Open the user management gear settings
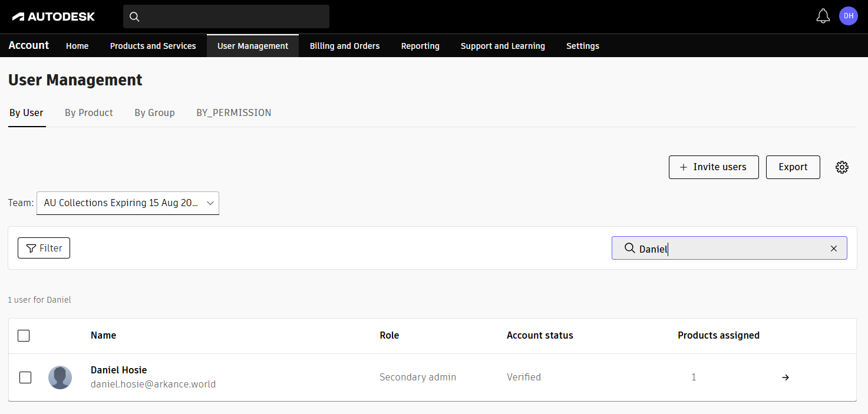The width and height of the screenshot is (868, 414). tap(841, 167)
